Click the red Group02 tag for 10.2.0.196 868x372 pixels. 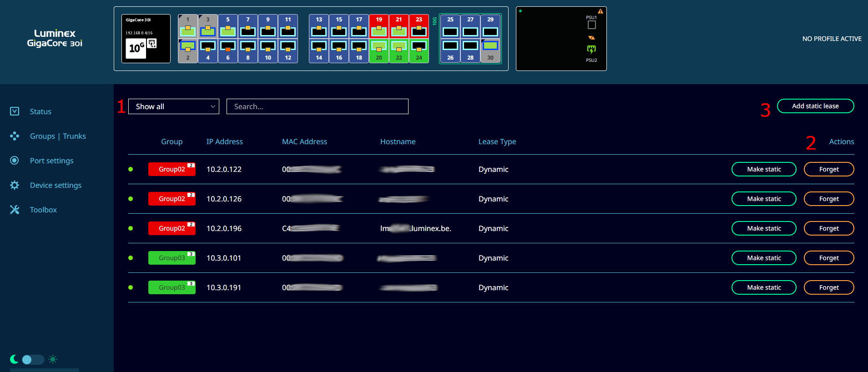coord(172,228)
